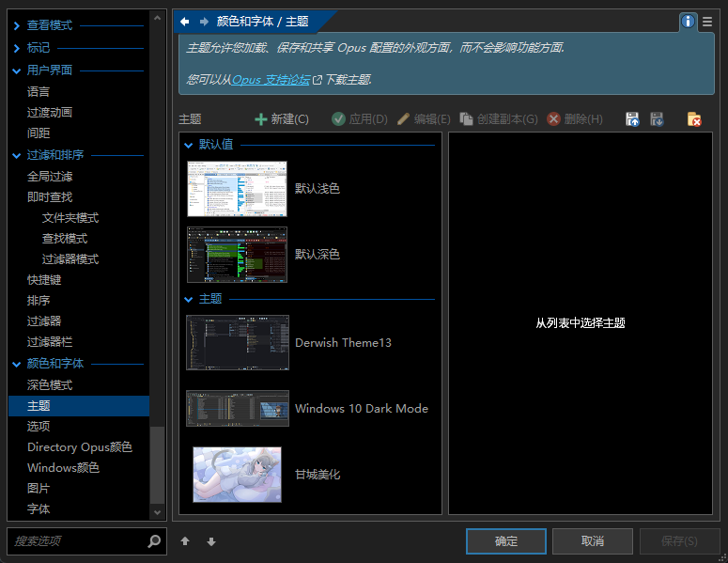Click the search magnifier icon
The width and height of the screenshot is (728, 563).
[x=154, y=541]
